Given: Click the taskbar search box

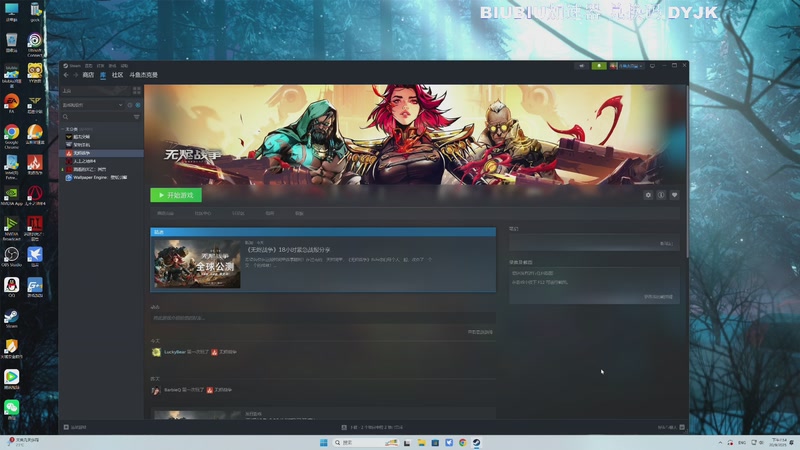Looking at the screenshot, I should [x=365, y=442].
